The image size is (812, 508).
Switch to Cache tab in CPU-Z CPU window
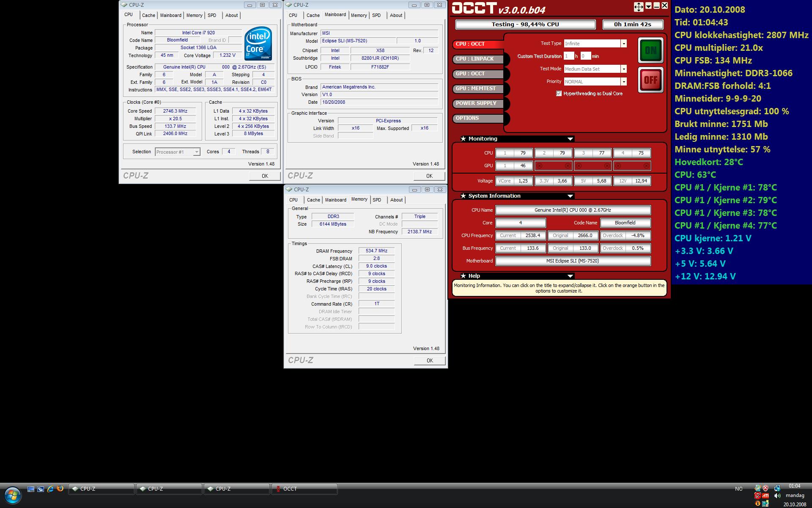click(148, 15)
